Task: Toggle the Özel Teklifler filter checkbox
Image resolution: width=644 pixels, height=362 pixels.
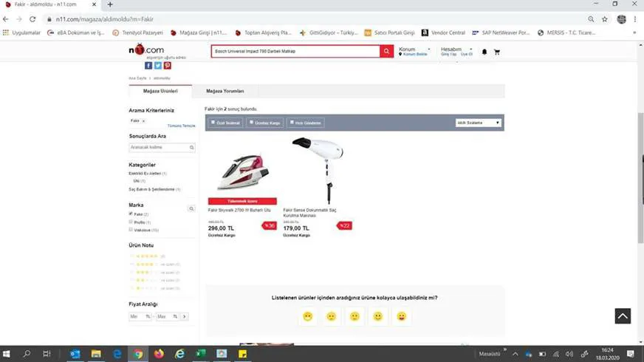Action: tap(213, 122)
